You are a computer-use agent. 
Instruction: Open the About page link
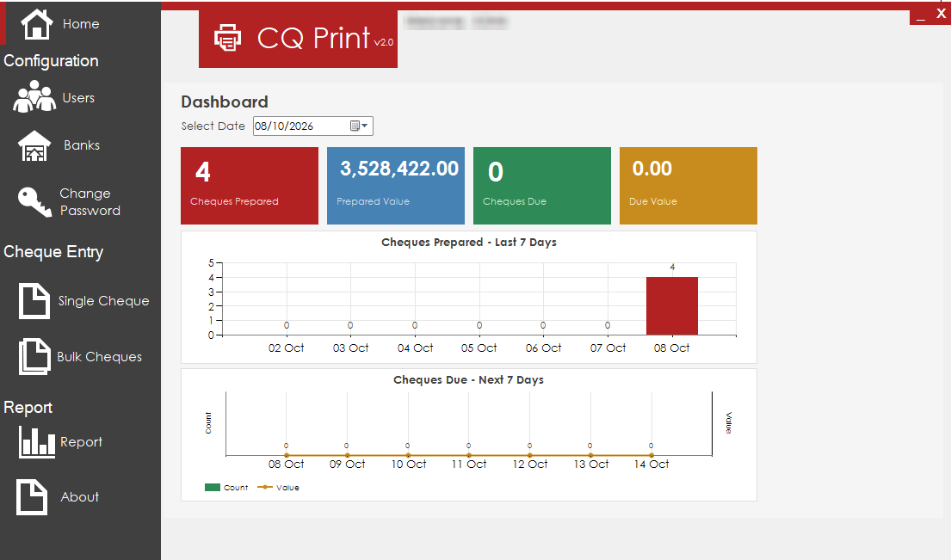click(79, 497)
